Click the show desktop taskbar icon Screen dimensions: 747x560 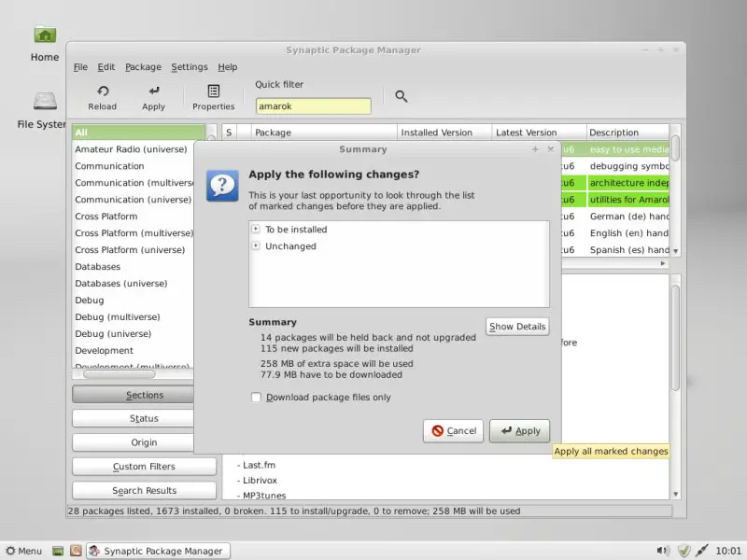coord(58,551)
